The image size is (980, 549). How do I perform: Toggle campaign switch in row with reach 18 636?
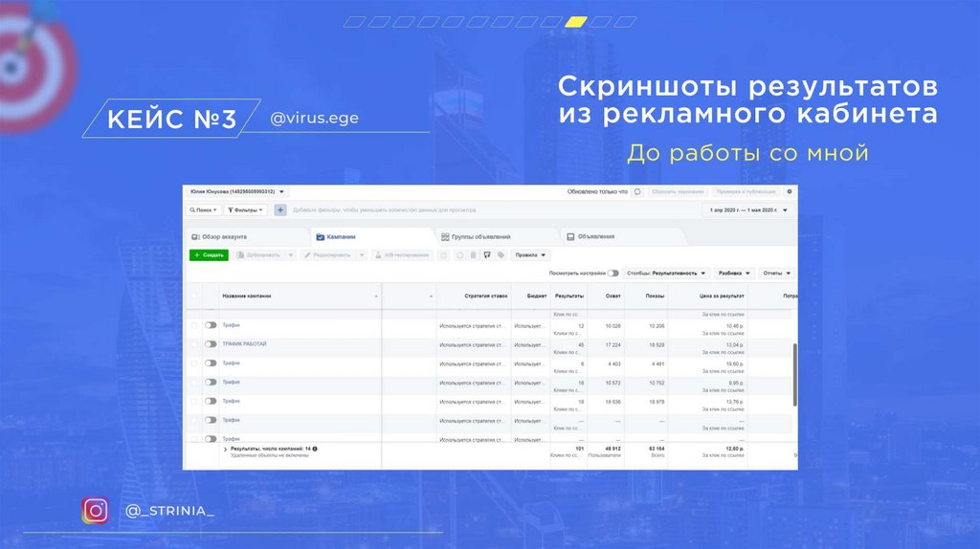(x=211, y=401)
